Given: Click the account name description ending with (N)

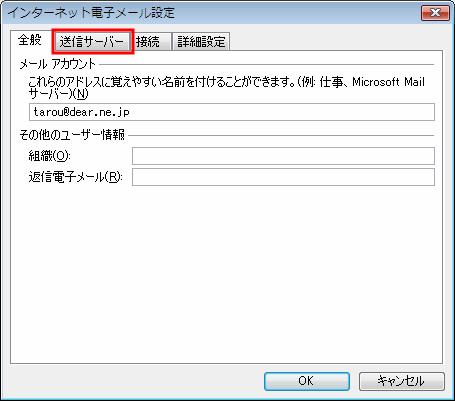Looking at the screenshot, I should pyautogui.click(x=227, y=88).
